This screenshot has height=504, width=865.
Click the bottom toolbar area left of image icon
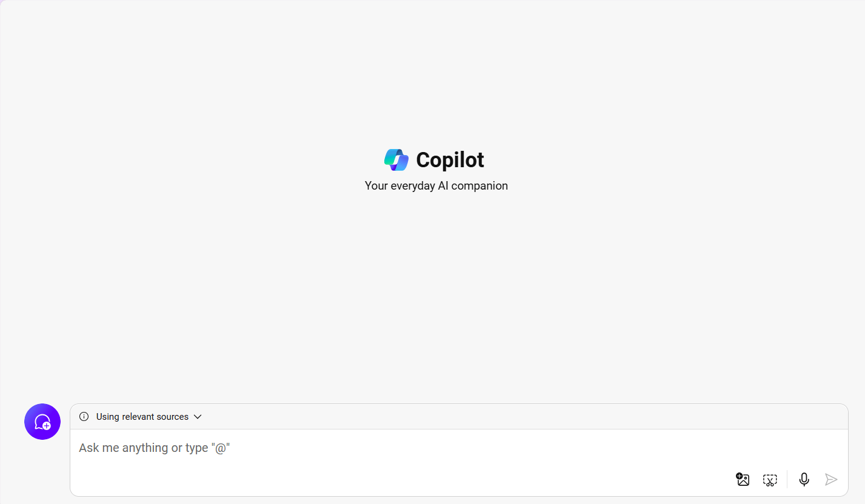[400, 480]
